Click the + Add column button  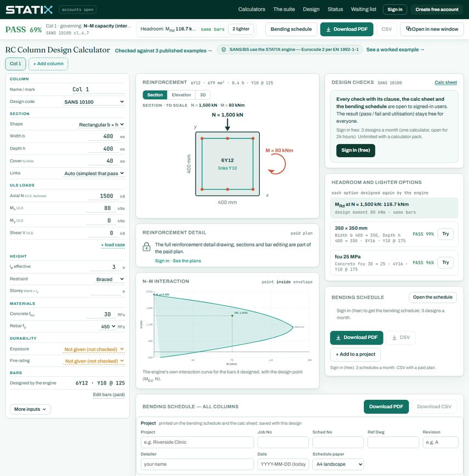[x=48, y=64]
